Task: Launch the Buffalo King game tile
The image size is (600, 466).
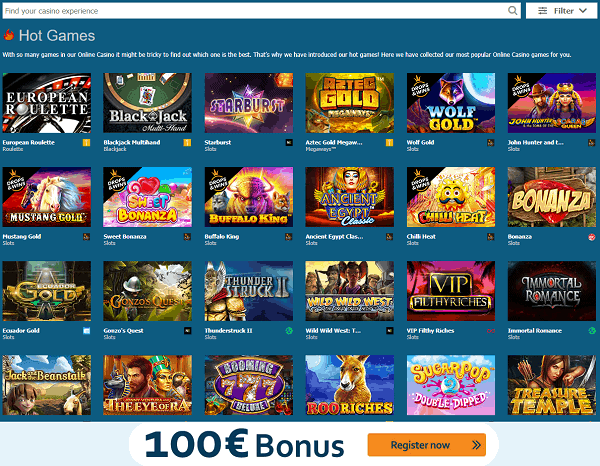Action: click(249, 197)
